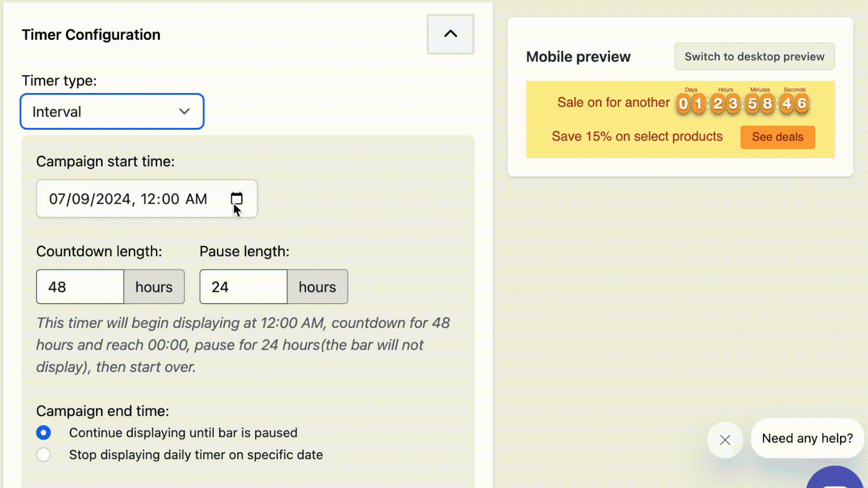
Task: Click the Days countdown digits in preview
Action: pyautogui.click(x=691, y=103)
